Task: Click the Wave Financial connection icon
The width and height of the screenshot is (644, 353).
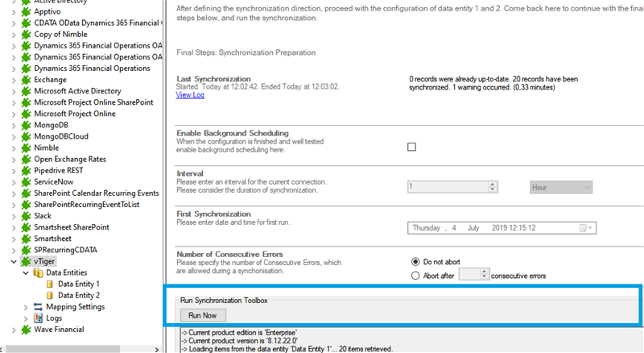Action: 26,329
